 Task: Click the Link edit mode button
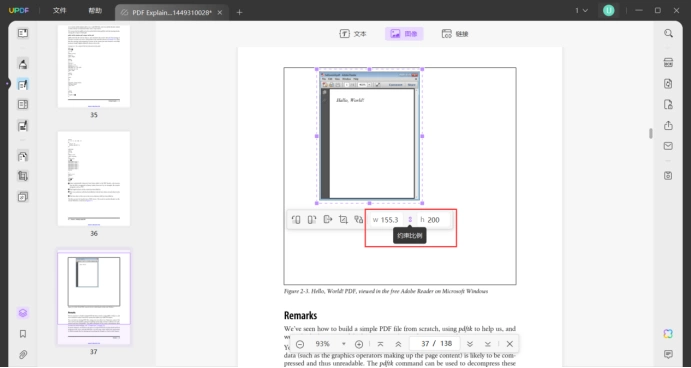point(455,34)
